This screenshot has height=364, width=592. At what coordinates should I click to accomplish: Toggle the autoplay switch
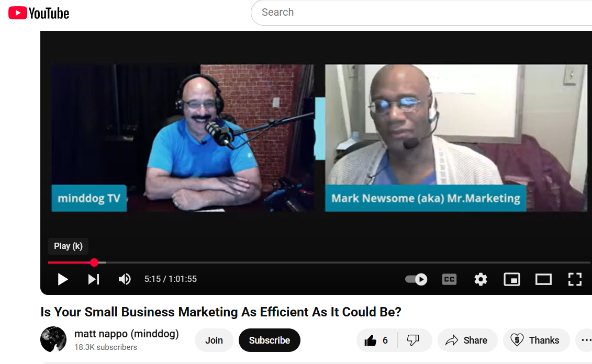(417, 279)
